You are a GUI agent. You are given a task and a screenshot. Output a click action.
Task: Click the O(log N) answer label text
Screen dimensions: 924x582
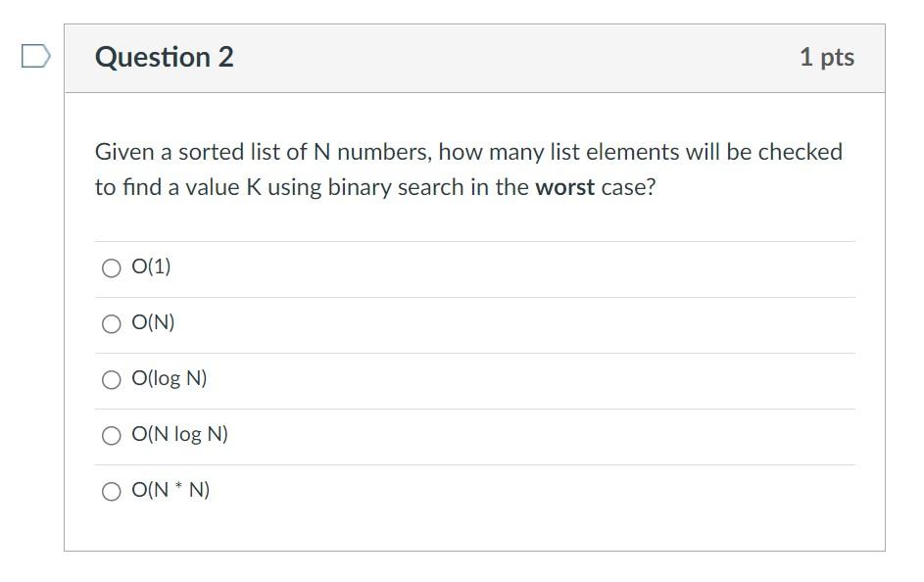point(170,379)
